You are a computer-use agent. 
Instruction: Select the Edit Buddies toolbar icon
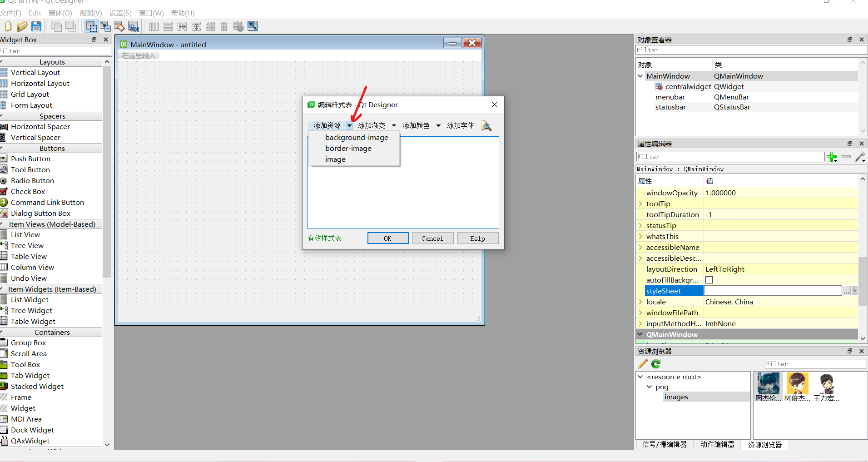[119, 26]
